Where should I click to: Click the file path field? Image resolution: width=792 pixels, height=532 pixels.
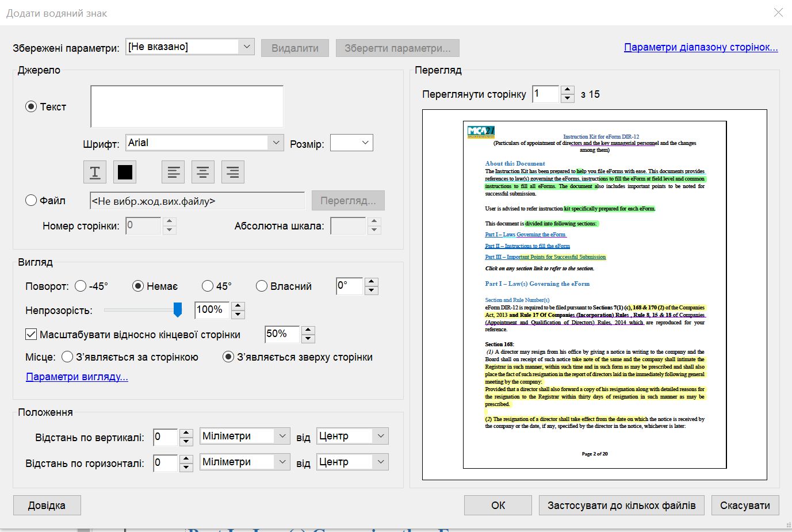coord(197,201)
